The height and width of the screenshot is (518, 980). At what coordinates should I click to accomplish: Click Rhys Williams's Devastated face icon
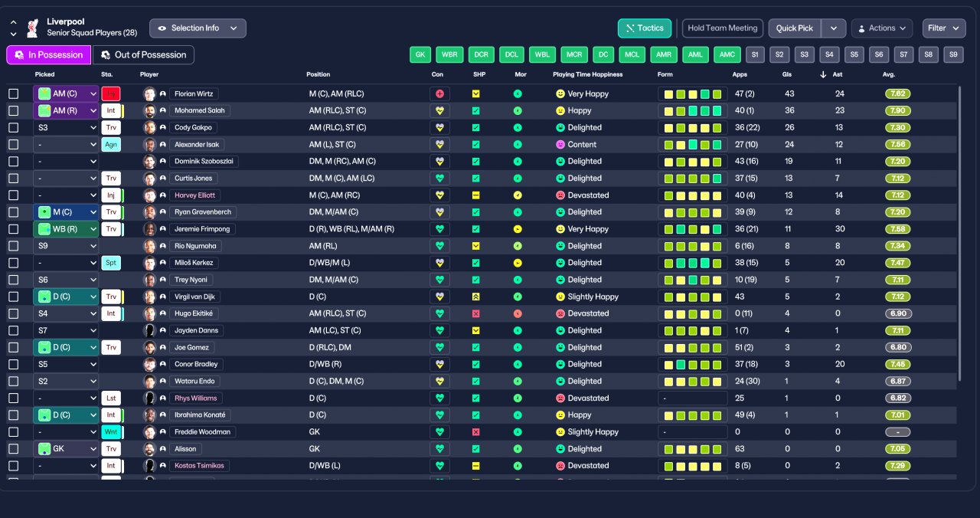560,398
